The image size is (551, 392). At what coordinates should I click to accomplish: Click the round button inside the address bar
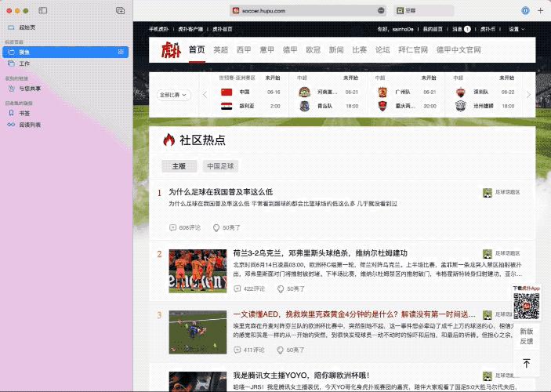(381, 10)
